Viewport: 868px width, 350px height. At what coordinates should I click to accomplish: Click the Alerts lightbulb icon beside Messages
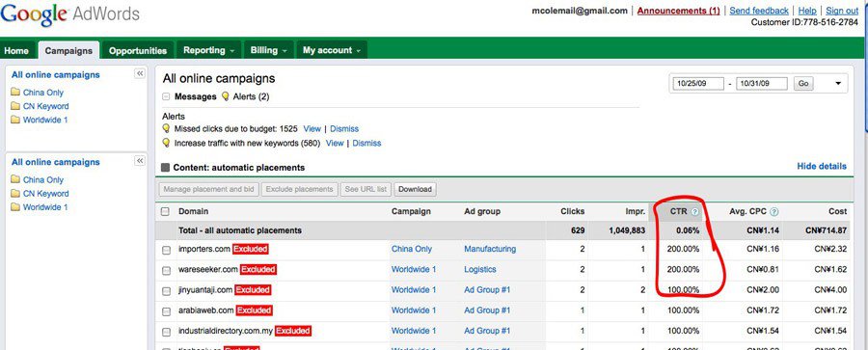pyautogui.click(x=225, y=96)
